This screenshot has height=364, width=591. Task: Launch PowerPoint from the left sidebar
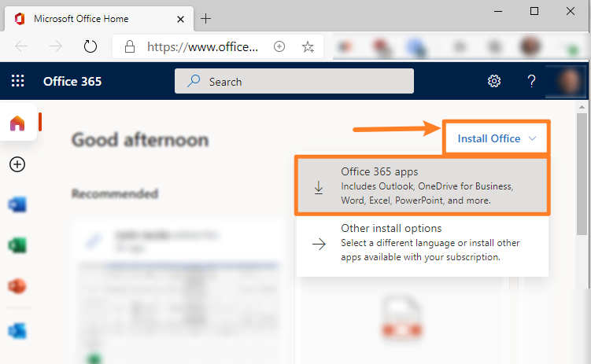(17, 286)
